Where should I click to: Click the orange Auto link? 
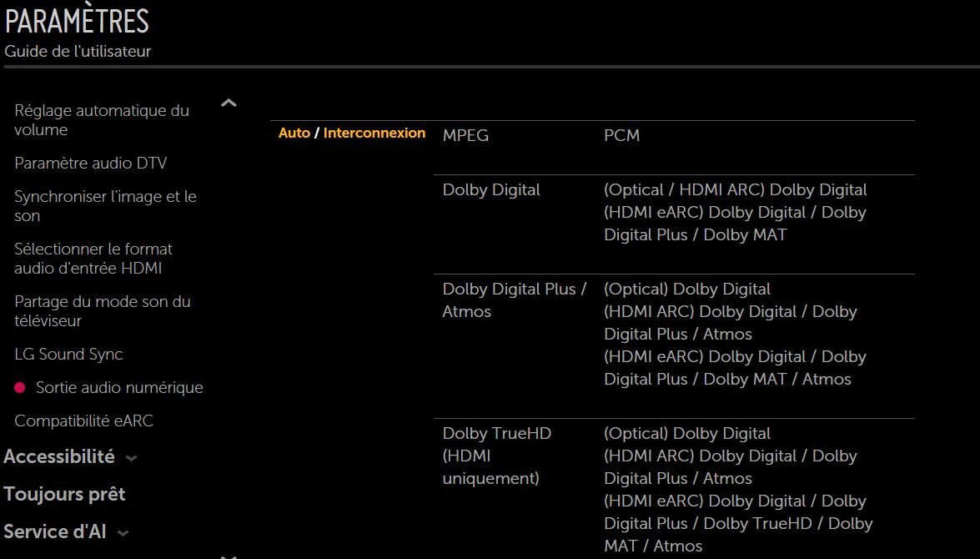coord(294,133)
